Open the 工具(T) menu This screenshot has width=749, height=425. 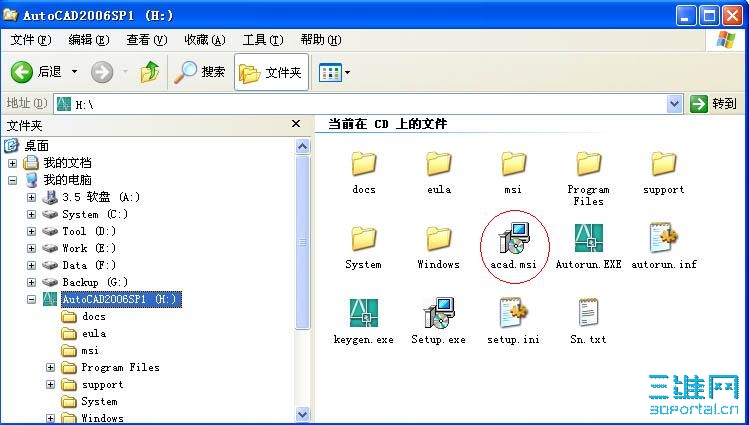(263, 40)
